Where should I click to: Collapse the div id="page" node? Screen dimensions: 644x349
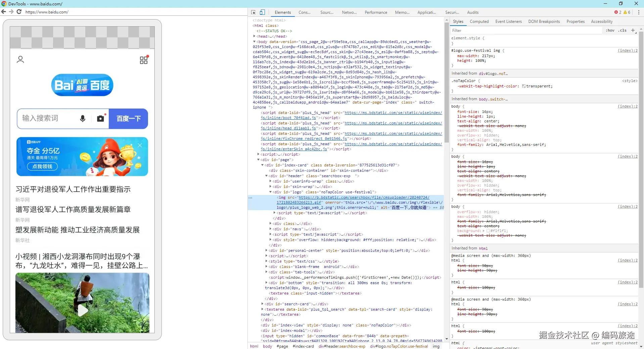click(258, 160)
